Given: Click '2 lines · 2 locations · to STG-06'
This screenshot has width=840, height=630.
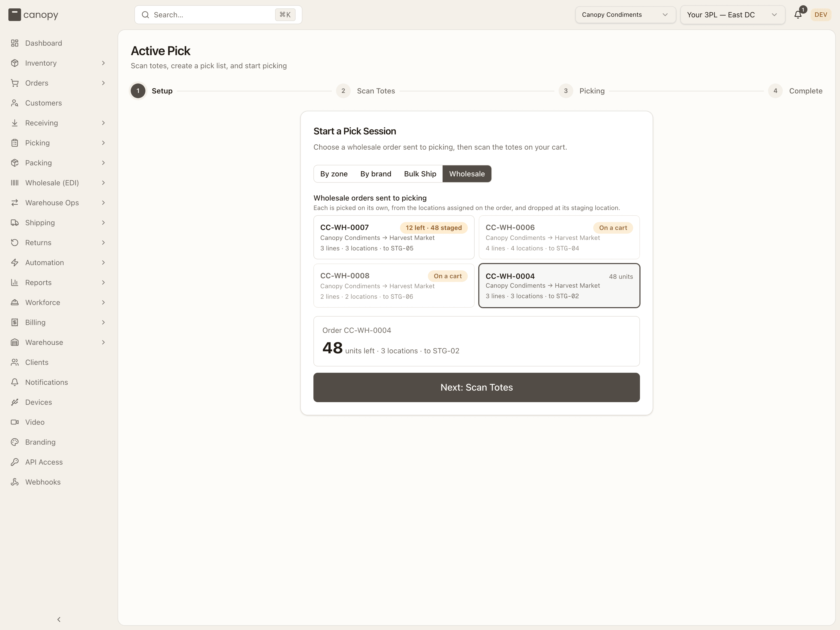Looking at the screenshot, I should [366, 297].
